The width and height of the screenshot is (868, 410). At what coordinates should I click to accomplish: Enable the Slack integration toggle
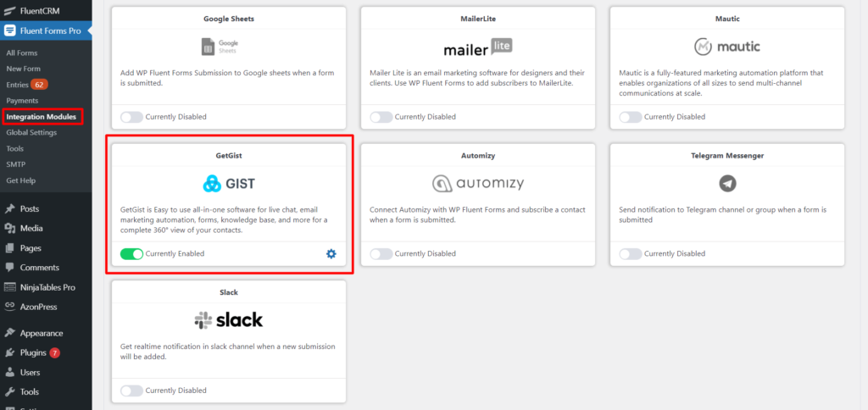tap(131, 391)
